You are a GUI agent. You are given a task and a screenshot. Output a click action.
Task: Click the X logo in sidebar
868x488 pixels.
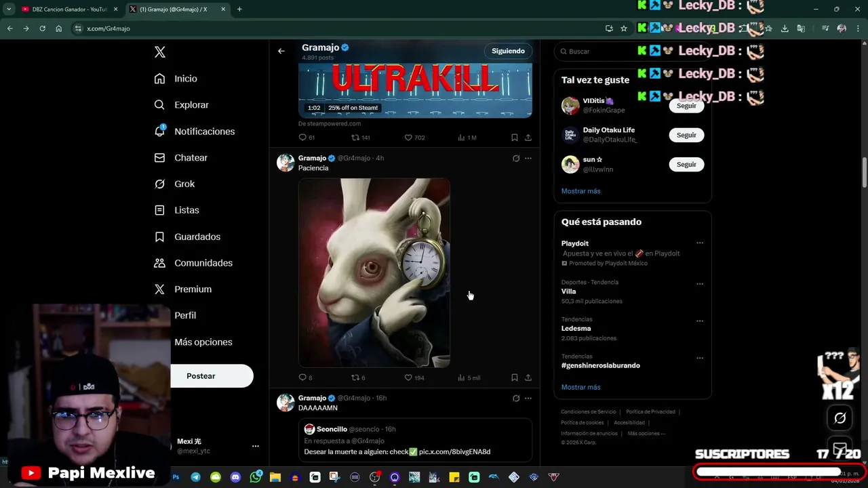click(159, 52)
